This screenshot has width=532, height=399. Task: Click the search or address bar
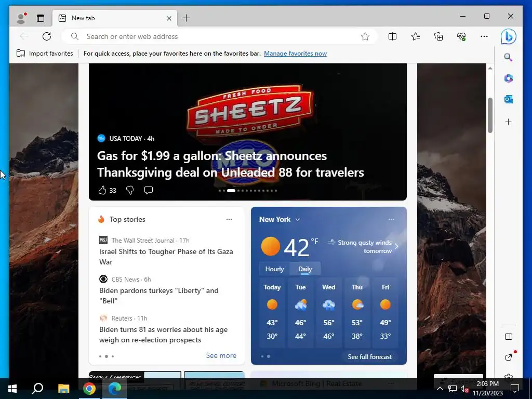click(x=219, y=36)
